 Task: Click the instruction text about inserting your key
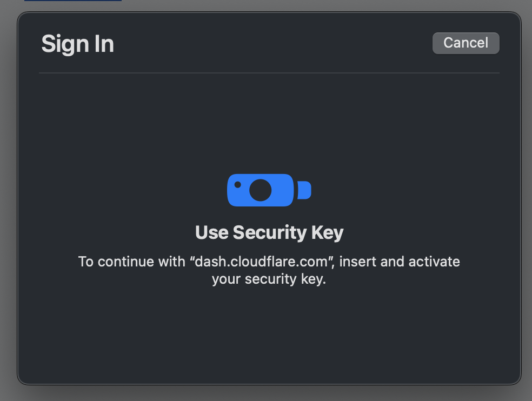[x=269, y=270]
